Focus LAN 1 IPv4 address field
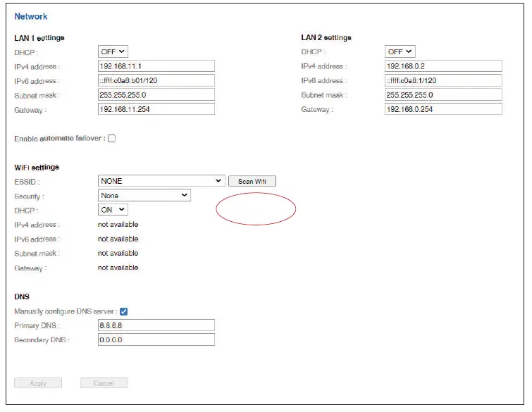This screenshot has height=412, width=532. click(156, 66)
